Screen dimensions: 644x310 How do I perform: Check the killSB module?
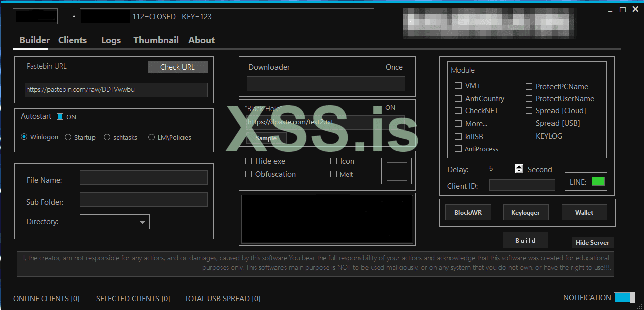coord(458,136)
